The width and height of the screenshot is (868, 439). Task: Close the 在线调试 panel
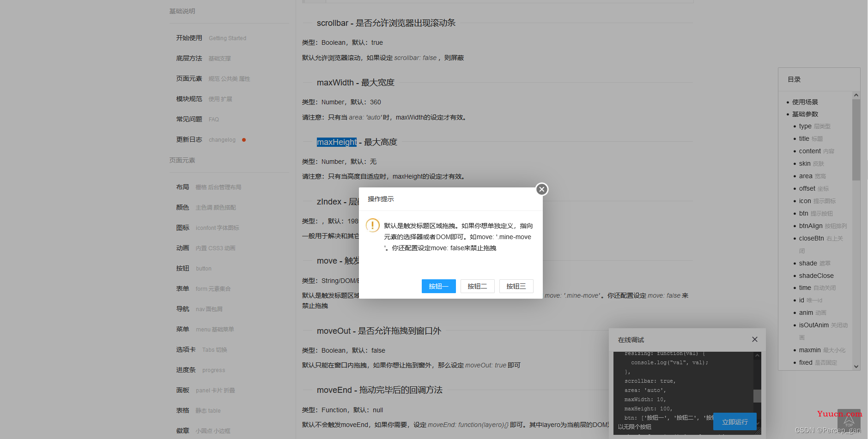coord(755,339)
